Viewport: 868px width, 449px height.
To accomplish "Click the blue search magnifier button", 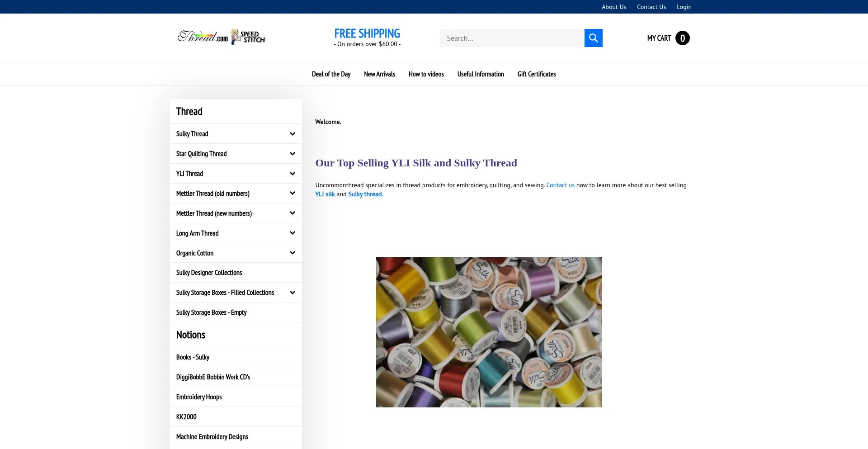I will (x=593, y=38).
